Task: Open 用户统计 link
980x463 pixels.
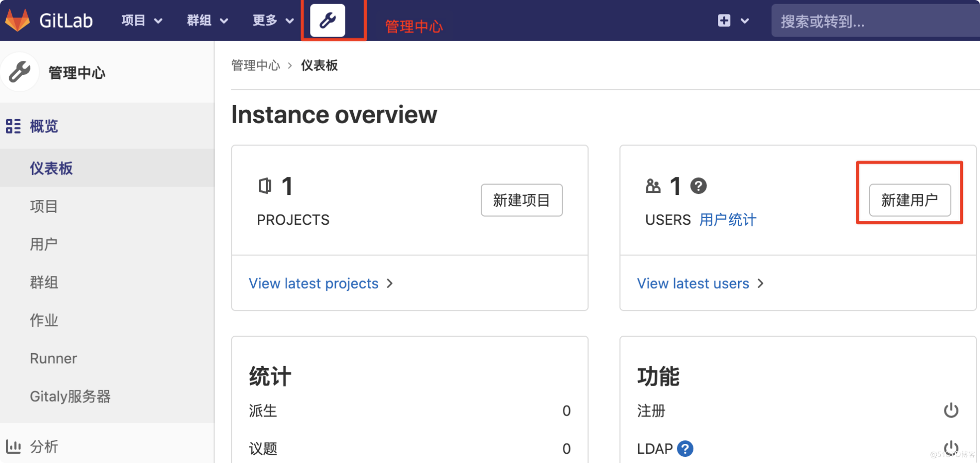Action: [728, 220]
